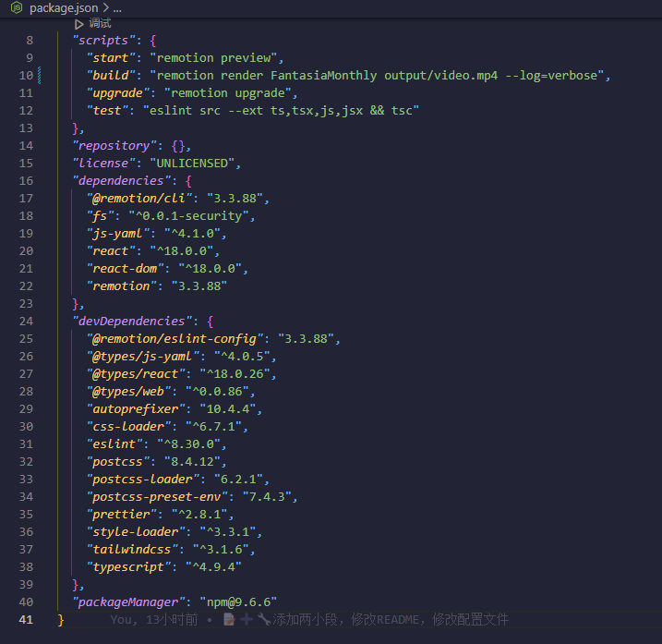Click the "remotion" dependency on line 22
Viewport: 662px width, 644px height.
click(x=121, y=286)
